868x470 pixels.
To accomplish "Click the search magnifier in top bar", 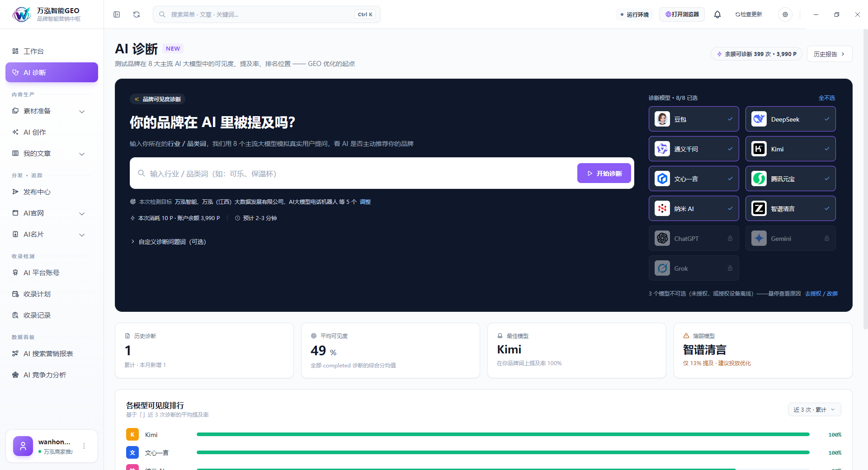I will [x=162, y=14].
